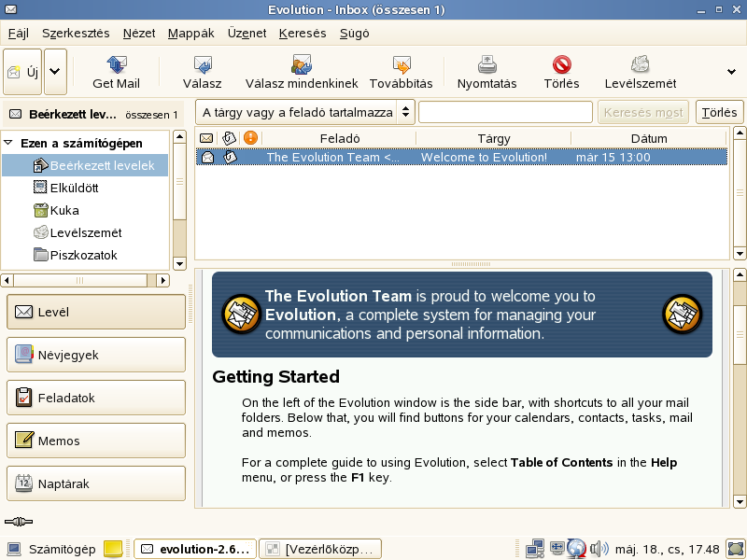Click the Válasz mindenkinek icon
The height and width of the screenshot is (560, 747).
click(301, 64)
